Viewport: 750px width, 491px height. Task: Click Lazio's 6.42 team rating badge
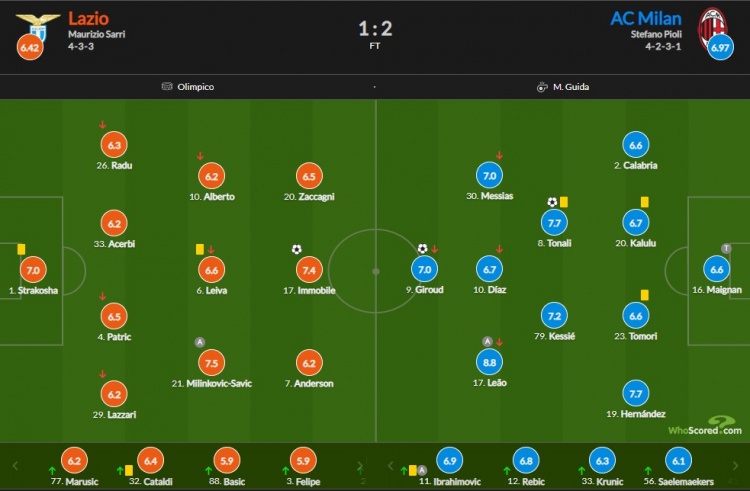coord(30,47)
